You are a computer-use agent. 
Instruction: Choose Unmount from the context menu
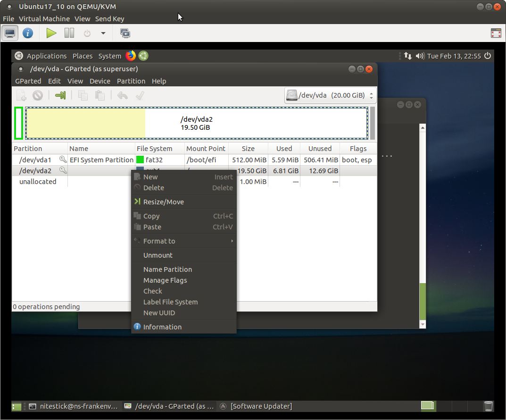[x=184, y=255]
